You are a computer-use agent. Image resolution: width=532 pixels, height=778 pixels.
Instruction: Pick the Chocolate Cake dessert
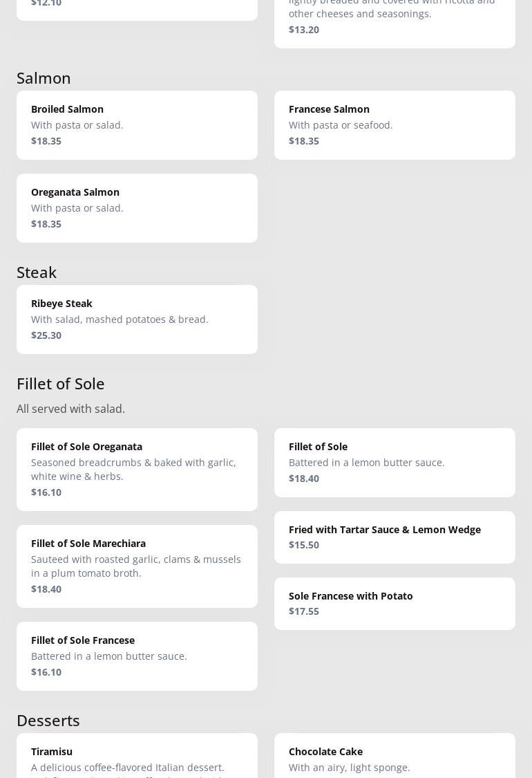[395, 757]
